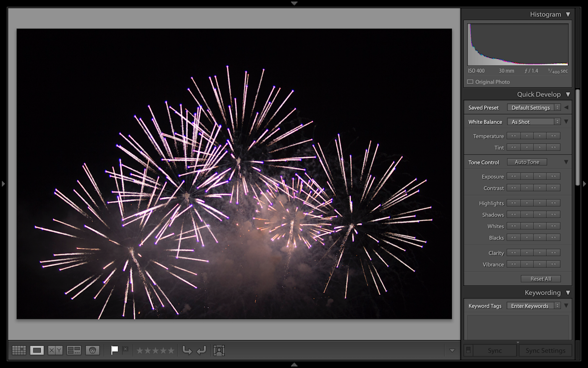The image size is (588, 368).
Task: Mark photo as rejected
Action: click(x=125, y=349)
